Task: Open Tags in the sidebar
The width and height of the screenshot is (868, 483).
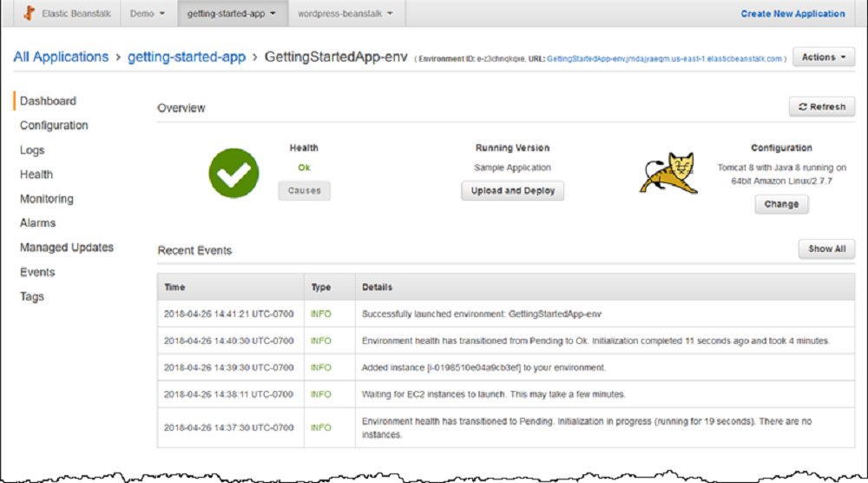Action: pos(31,296)
